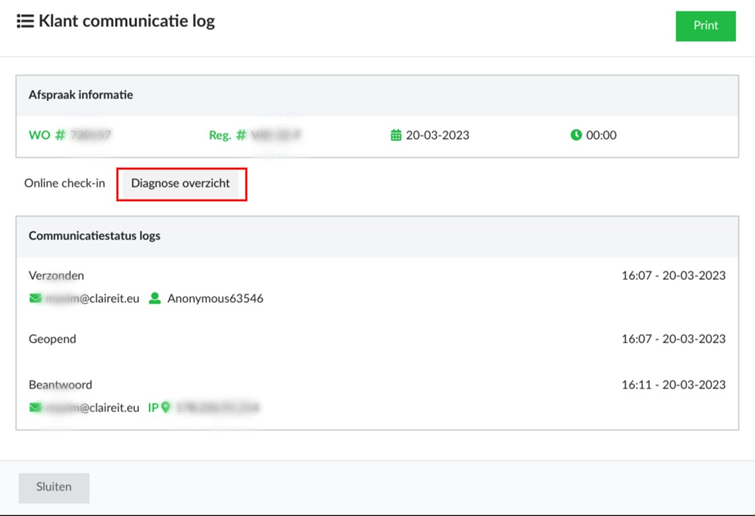
Task: Click the Communicatiestatus logs header
Action: coord(94,236)
